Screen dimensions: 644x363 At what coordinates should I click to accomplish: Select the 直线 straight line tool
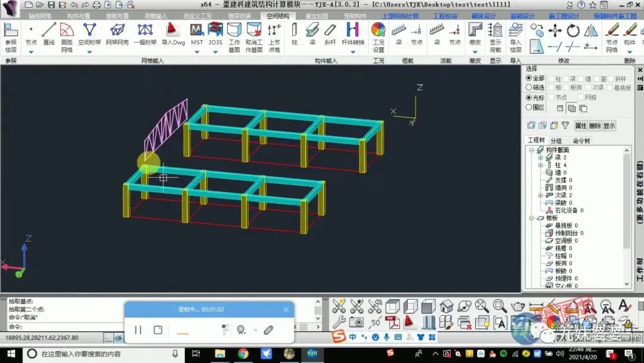(49, 35)
